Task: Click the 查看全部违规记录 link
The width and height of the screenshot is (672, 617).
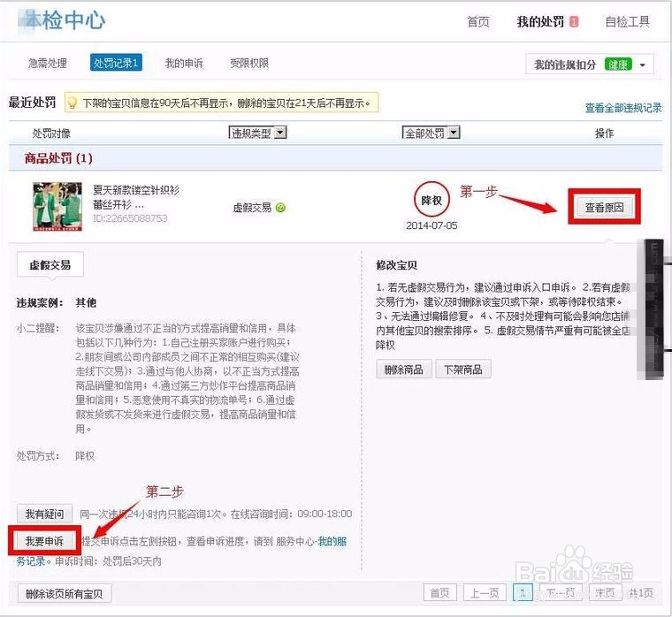Action: click(623, 108)
